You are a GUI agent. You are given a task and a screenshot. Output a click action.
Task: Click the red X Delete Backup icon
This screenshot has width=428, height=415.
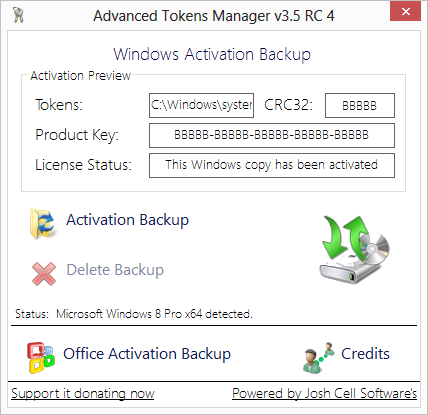tap(44, 274)
